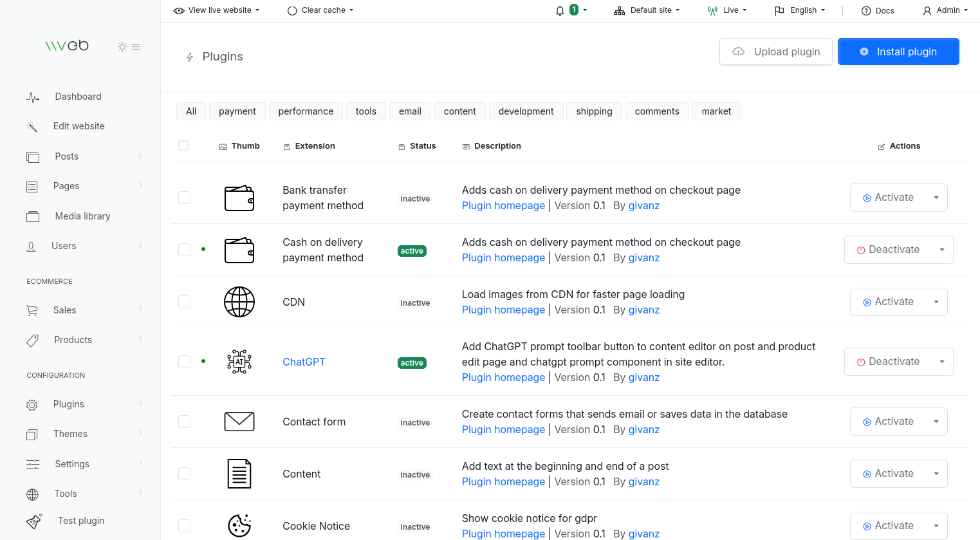Check the Bank transfer payment method checkbox
This screenshot has height=540, width=980.
[x=184, y=198]
